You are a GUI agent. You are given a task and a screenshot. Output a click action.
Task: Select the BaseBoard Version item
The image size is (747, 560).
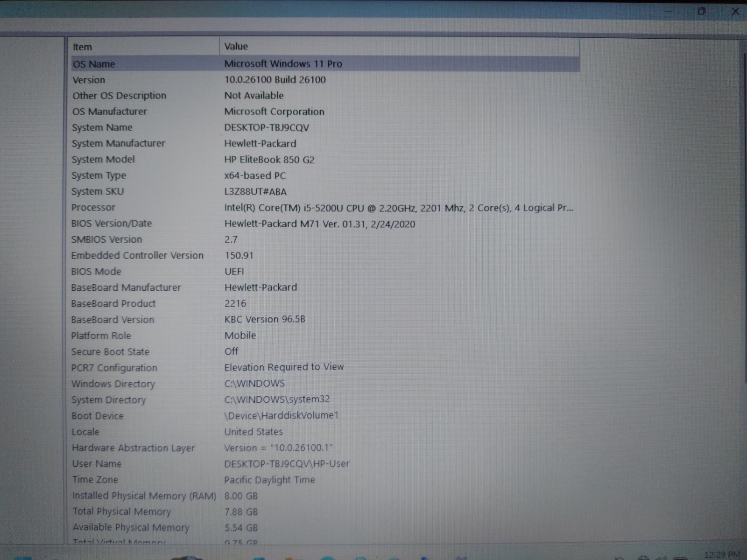[113, 320]
